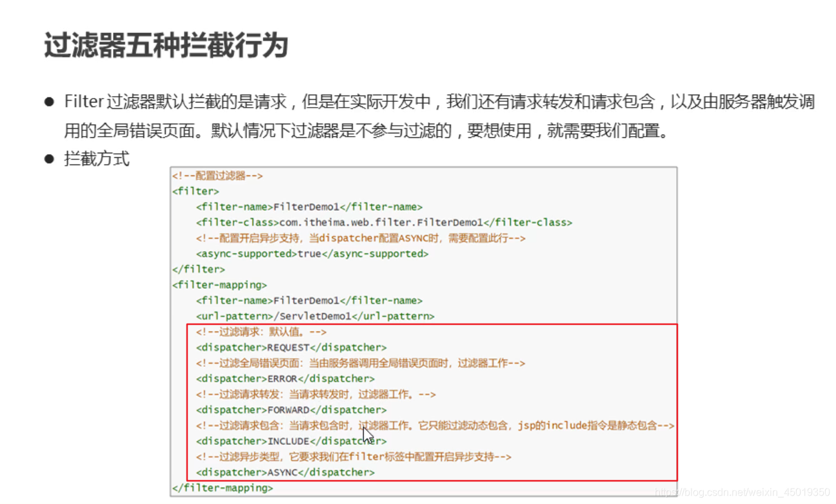Click the filter-name line under filter-mapping
This screenshot has width=836, height=504.
tap(310, 300)
